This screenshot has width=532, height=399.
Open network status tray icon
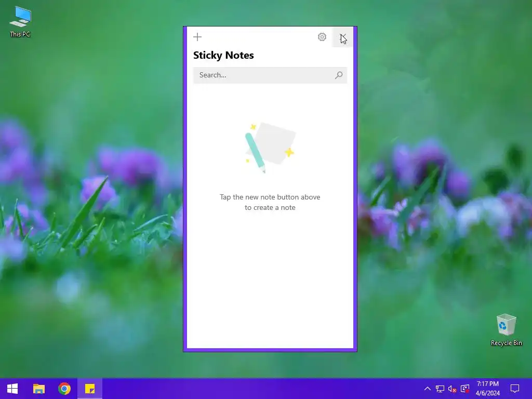(x=440, y=389)
